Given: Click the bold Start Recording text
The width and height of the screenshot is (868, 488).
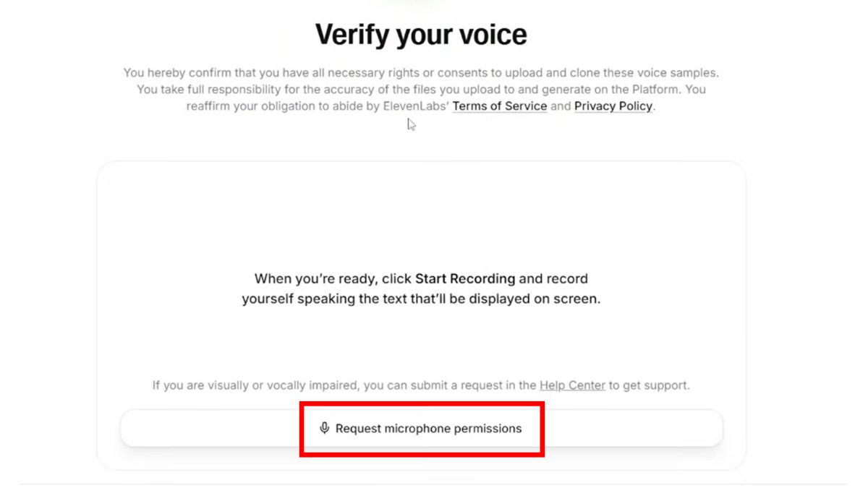Looking at the screenshot, I should 465,278.
